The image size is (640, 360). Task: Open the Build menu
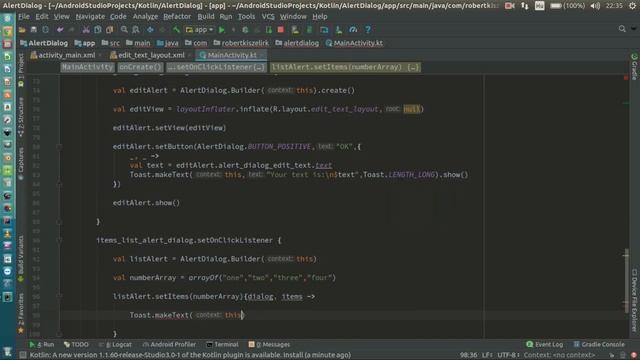[x=206, y=17]
